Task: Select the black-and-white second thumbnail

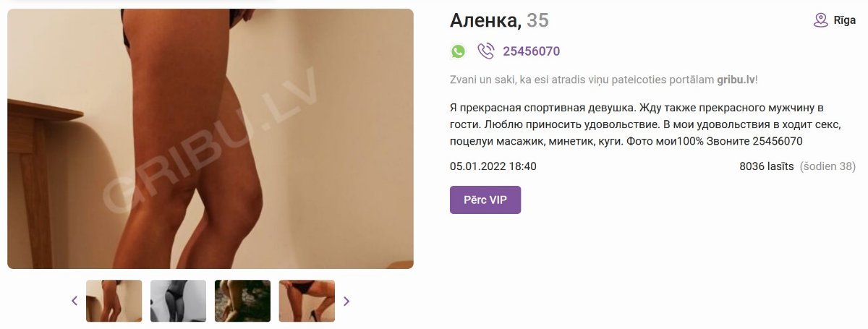Action: (179, 301)
